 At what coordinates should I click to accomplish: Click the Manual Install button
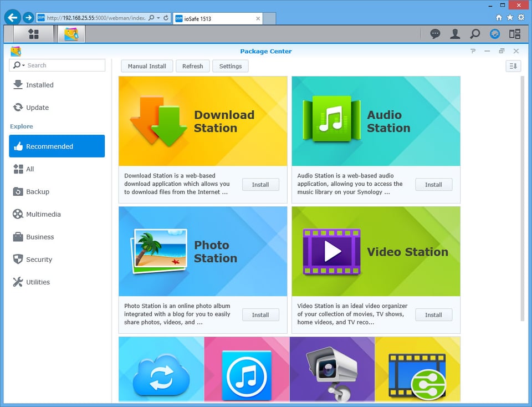(x=147, y=66)
